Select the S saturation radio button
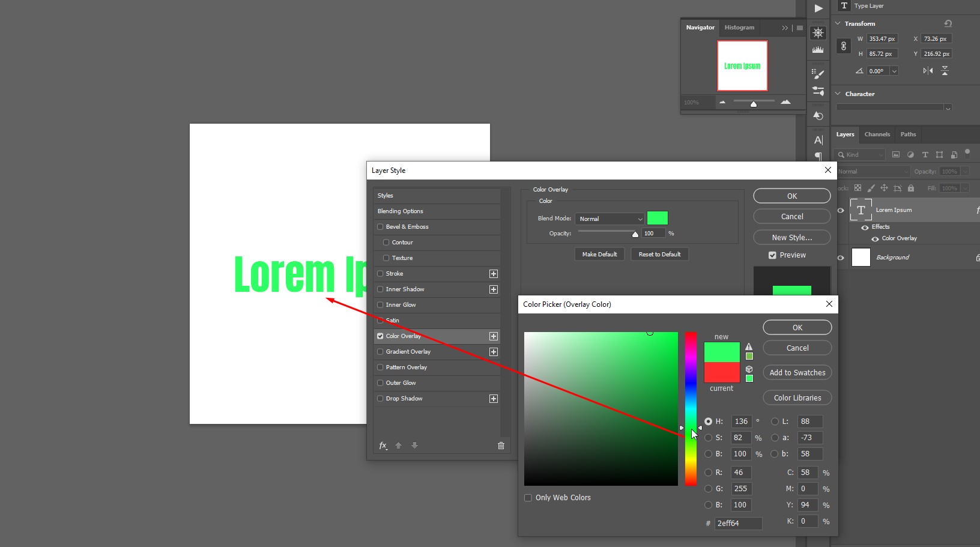980x547 pixels. pyautogui.click(x=709, y=438)
